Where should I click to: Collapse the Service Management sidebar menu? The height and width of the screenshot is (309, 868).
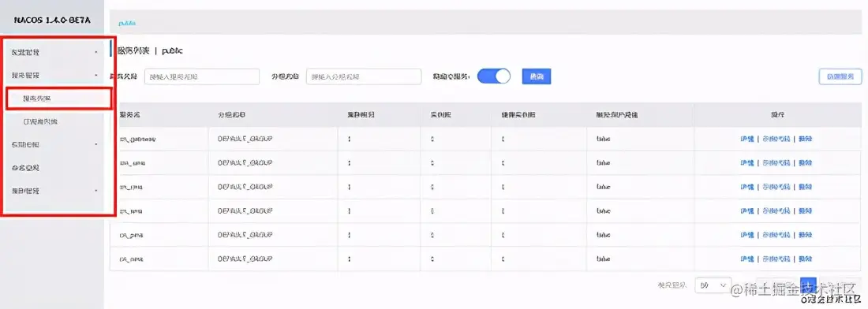(54, 75)
